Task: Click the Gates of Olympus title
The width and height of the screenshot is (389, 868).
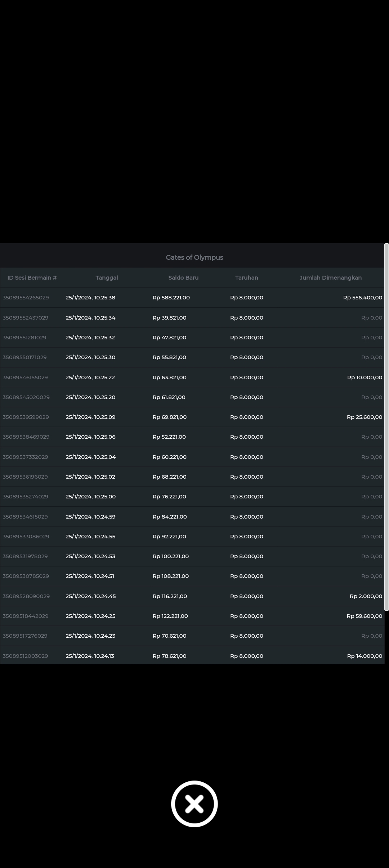Action: coord(194,257)
